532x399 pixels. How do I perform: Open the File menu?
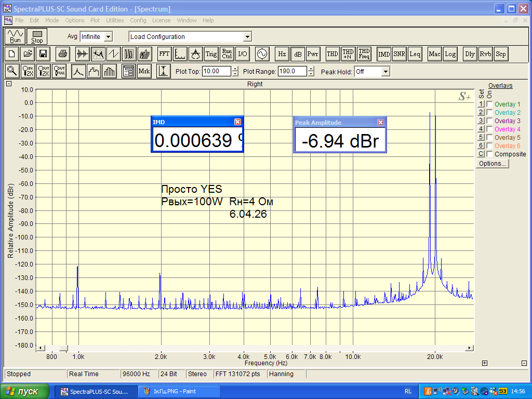click(x=19, y=20)
